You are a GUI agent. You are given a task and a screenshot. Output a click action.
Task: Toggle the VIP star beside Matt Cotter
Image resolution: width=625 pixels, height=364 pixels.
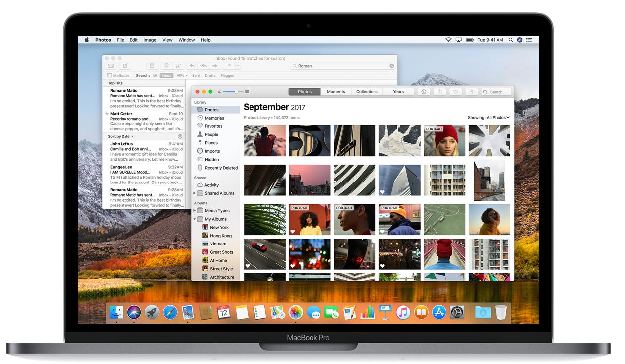click(107, 114)
